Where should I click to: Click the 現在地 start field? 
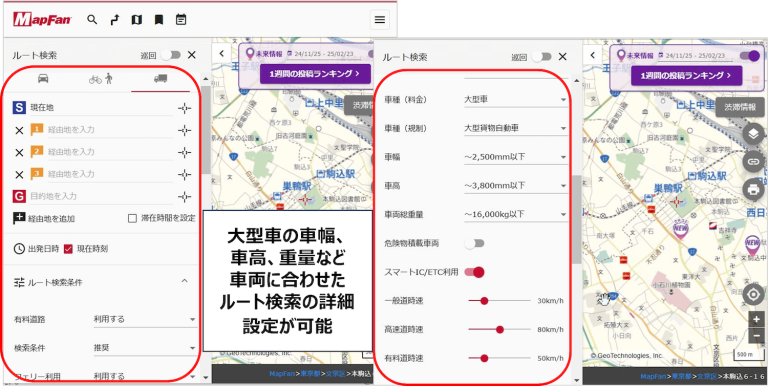coord(101,108)
